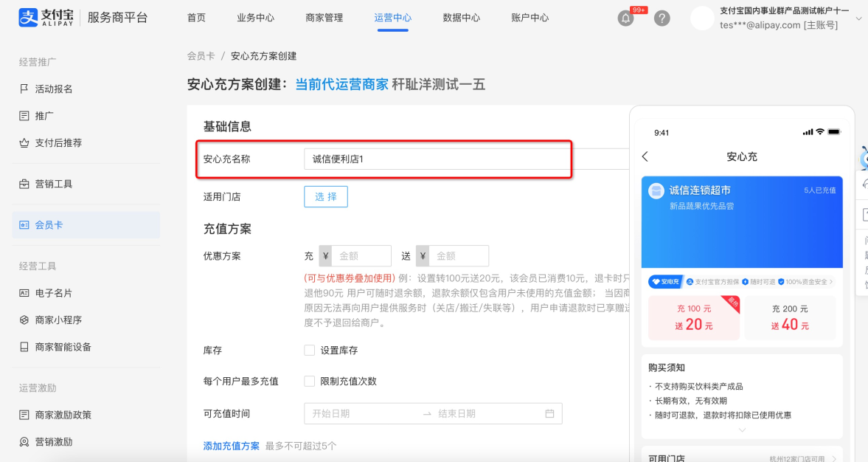Click the 推广 sidebar icon
This screenshot has width=868, height=462.
24,116
